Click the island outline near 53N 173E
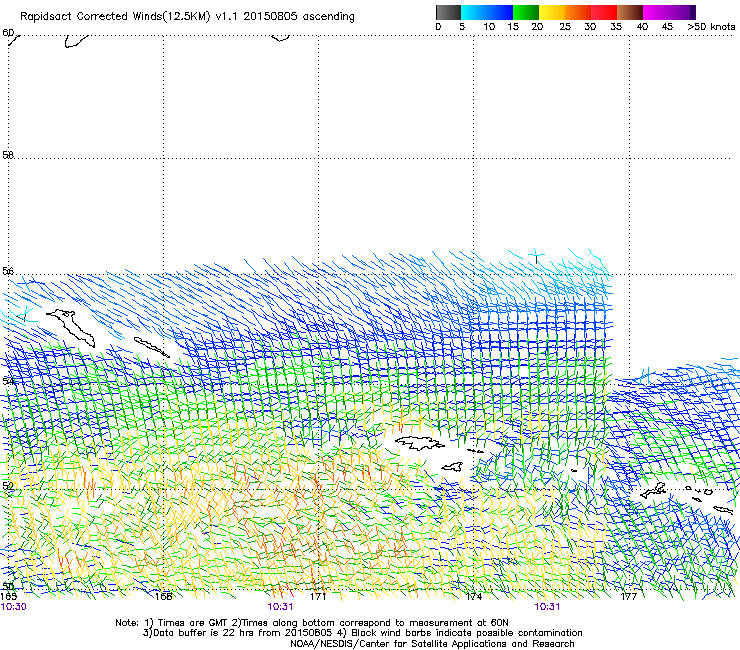The width and height of the screenshot is (740, 650). coord(420,443)
